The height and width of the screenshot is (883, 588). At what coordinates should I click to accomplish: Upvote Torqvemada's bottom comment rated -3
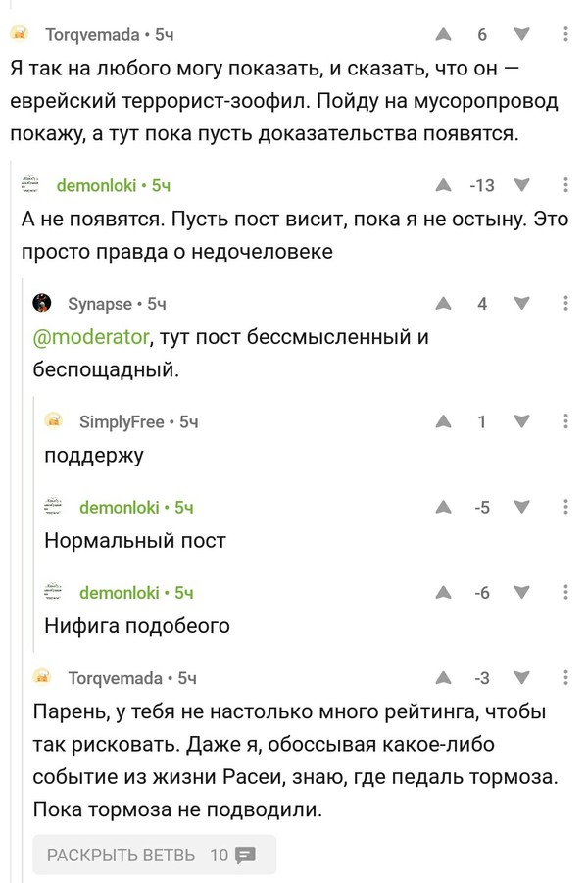(x=443, y=678)
